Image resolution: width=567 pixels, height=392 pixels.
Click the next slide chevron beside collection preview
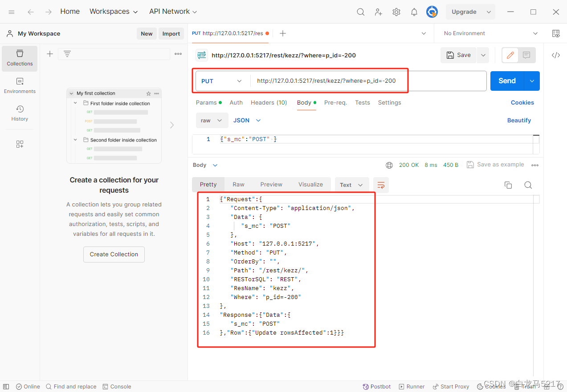pyautogui.click(x=172, y=125)
